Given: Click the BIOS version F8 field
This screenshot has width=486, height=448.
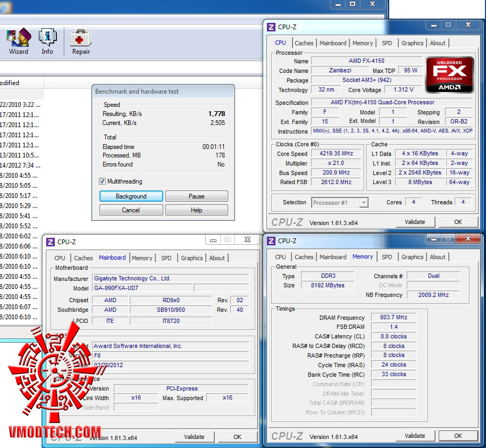Looking at the screenshot, I should coord(171,355).
